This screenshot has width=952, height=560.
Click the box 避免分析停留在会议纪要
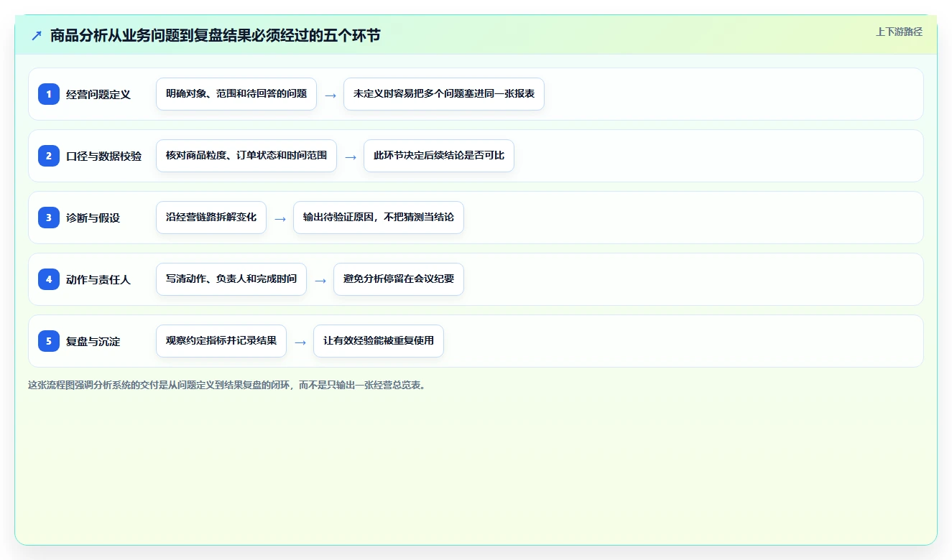pos(399,279)
